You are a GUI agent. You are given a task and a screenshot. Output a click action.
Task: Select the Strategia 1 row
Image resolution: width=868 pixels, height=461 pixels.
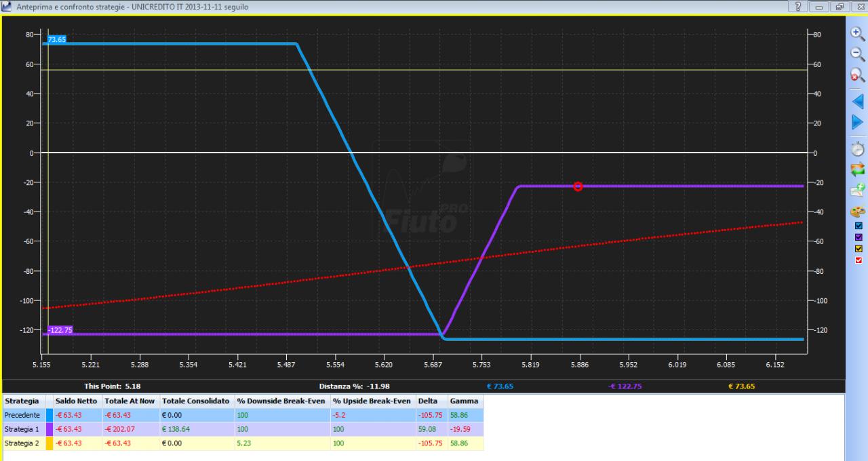243,429
